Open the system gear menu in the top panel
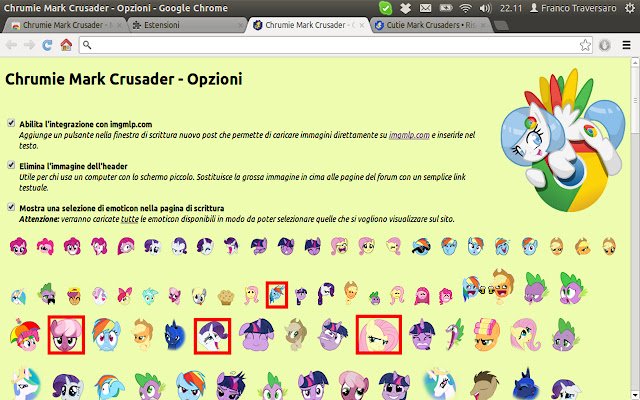The height and width of the screenshot is (400, 640). coord(630,8)
